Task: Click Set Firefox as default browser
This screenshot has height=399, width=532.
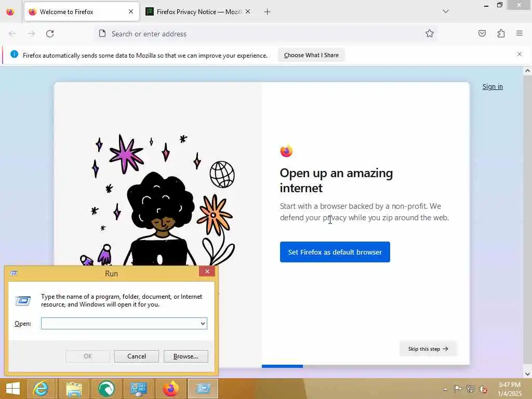Action: tap(335, 252)
